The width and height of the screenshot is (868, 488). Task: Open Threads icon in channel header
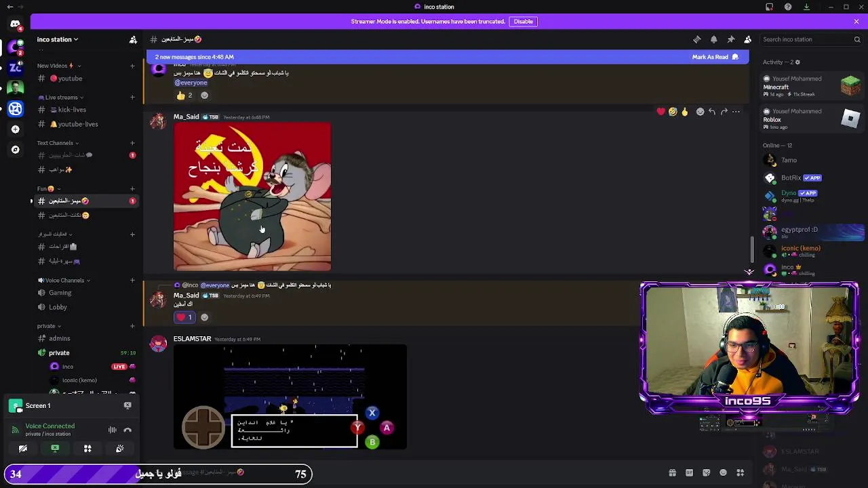click(696, 39)
